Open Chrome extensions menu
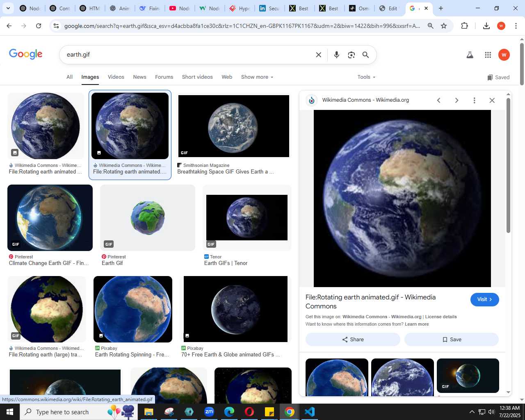Screen dimensions: 525x420 464,26
